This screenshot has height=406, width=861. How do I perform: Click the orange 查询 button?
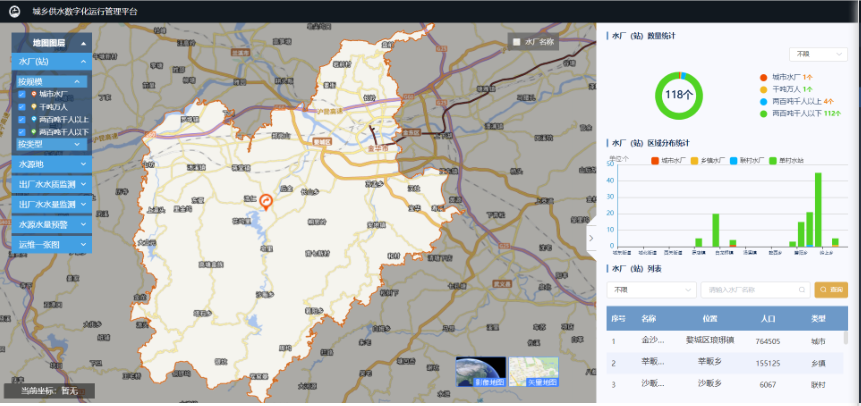click(830, 290)
